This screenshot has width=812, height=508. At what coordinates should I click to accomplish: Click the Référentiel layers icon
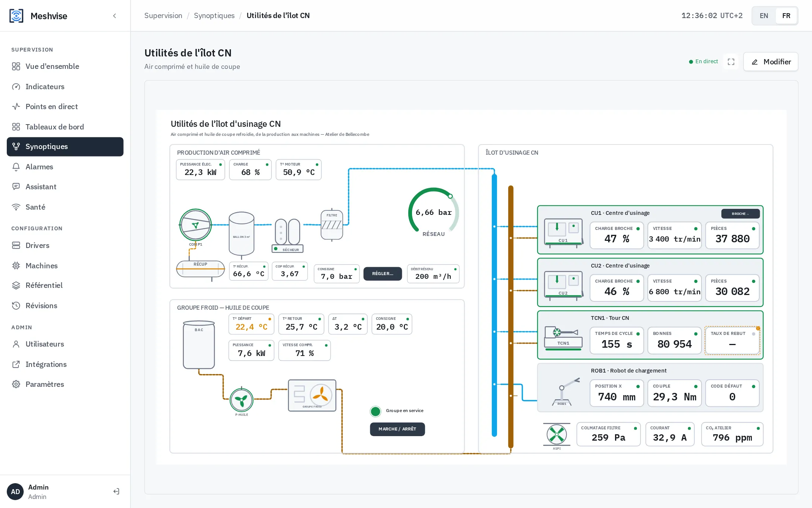[16, 285]
